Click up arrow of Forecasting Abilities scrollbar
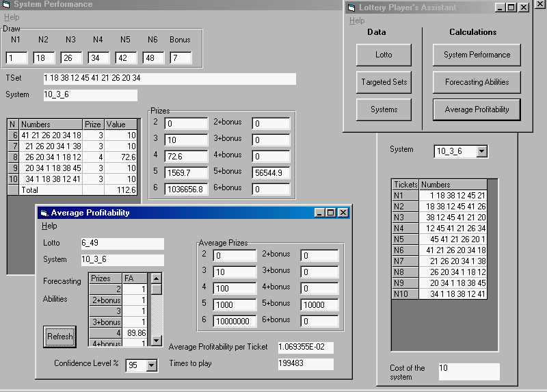 (157, 278)
